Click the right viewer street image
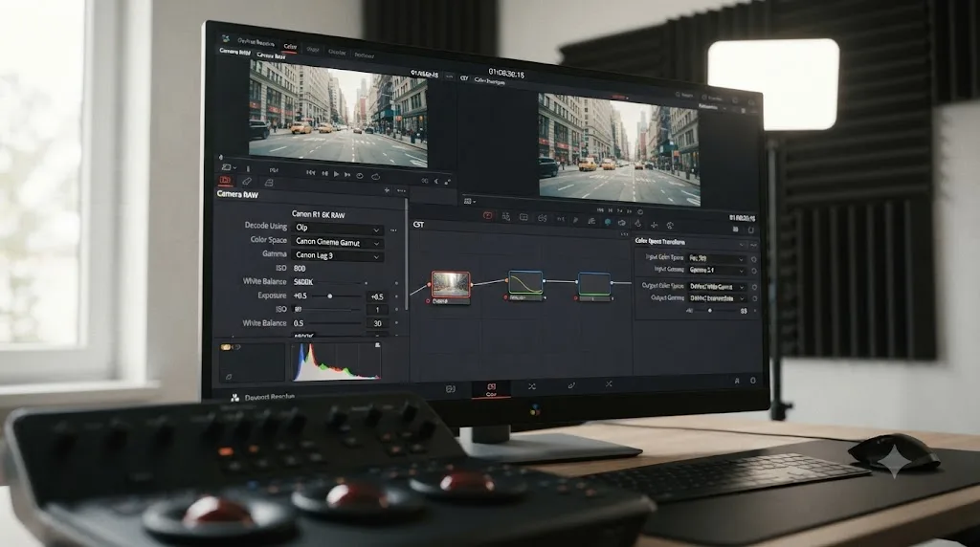980x547 pixels. coord(619,149)
